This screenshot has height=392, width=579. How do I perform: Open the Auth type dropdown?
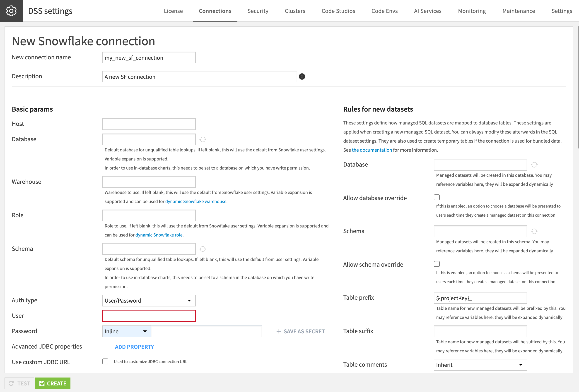(x=149, y=301)
